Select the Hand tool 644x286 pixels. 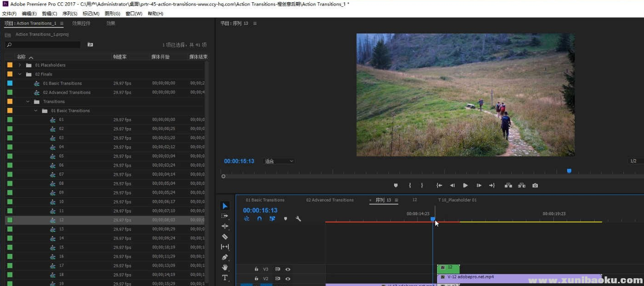[x=225, y=267]
